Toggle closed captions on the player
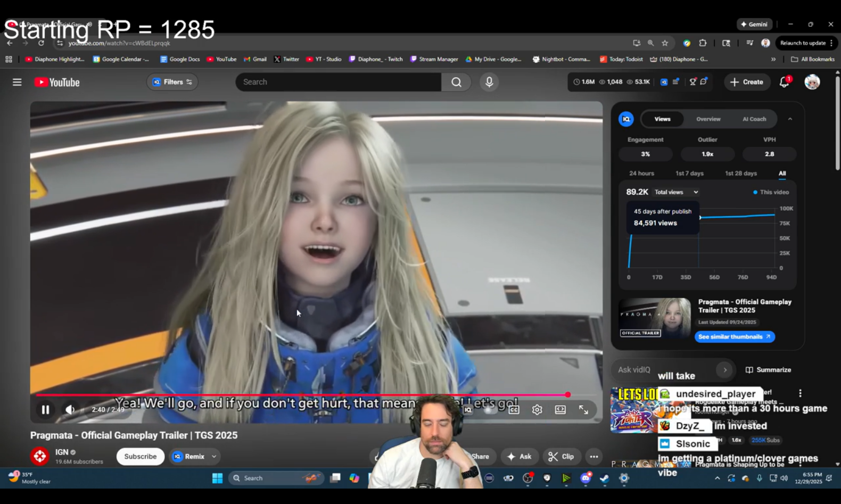Screen dimensions: 841x504 pyautogui.click(x=514, y=409)
